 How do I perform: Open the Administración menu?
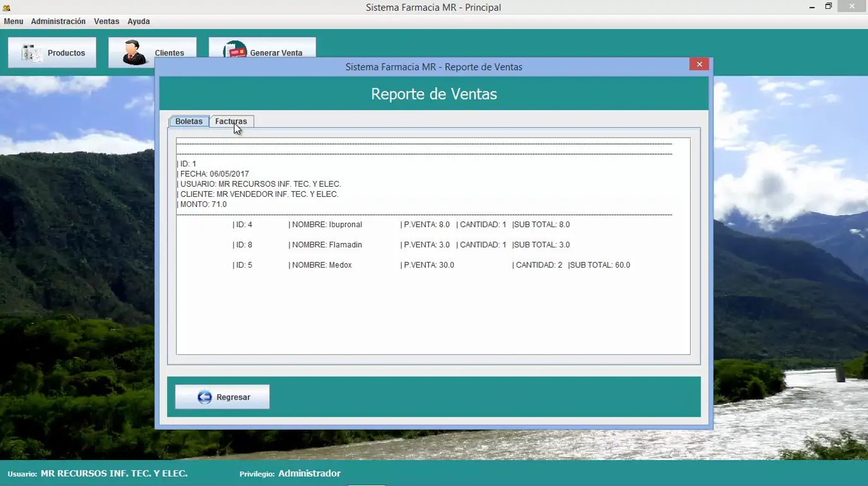[58, 21]
